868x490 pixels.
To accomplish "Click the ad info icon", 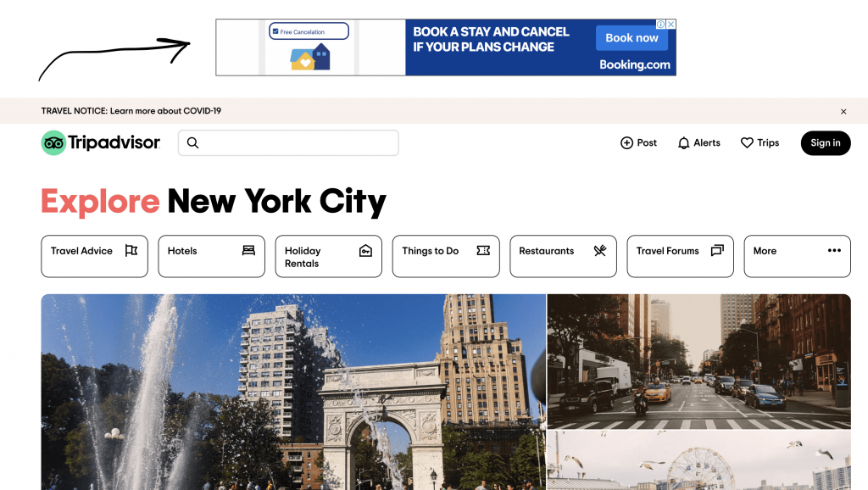I will 661,24.
